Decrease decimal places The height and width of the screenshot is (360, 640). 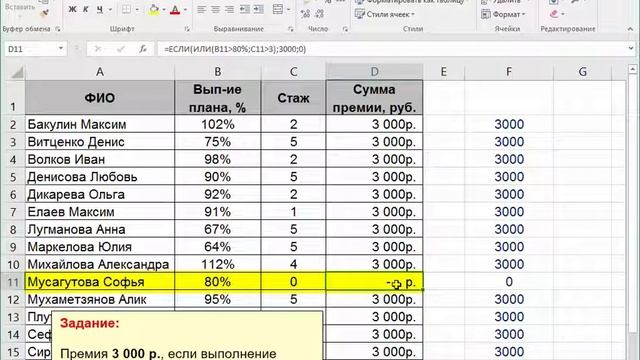(320, 14)
